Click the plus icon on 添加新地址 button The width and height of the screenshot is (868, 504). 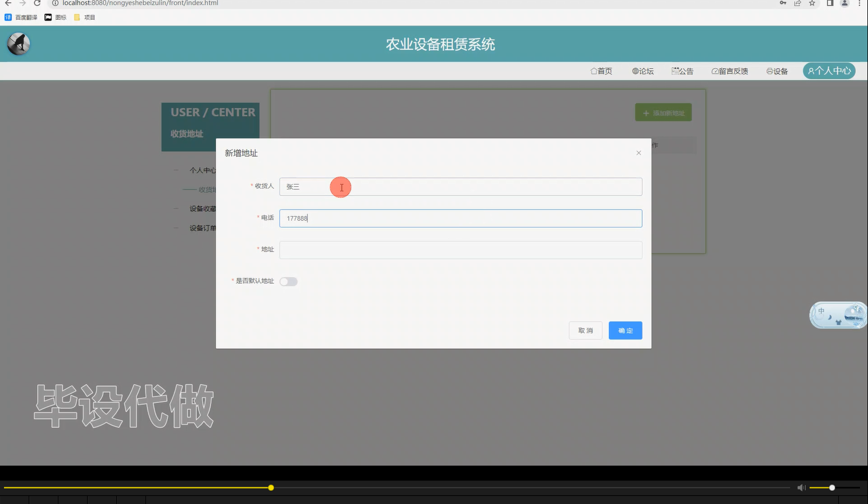coord(646,112)
